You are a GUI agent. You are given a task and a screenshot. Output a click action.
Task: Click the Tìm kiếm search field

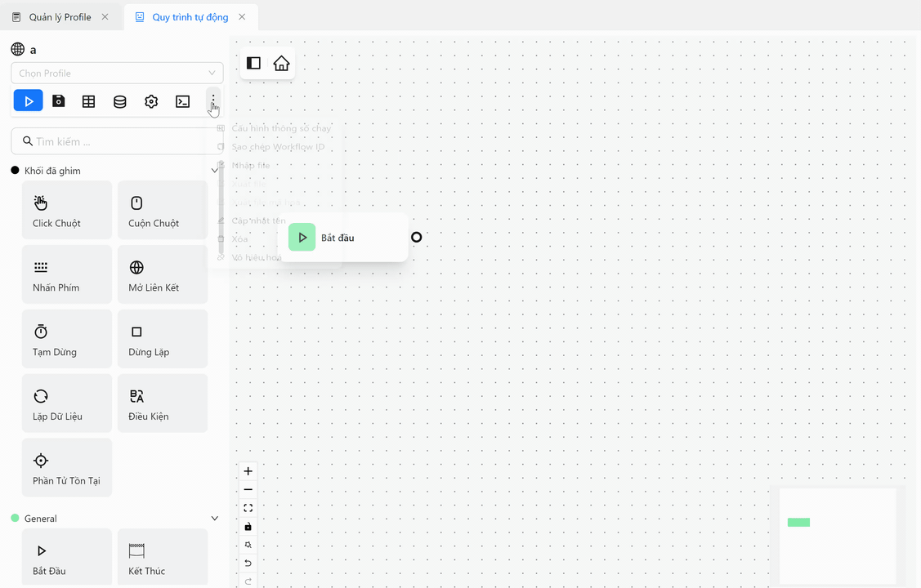(117, 141)
